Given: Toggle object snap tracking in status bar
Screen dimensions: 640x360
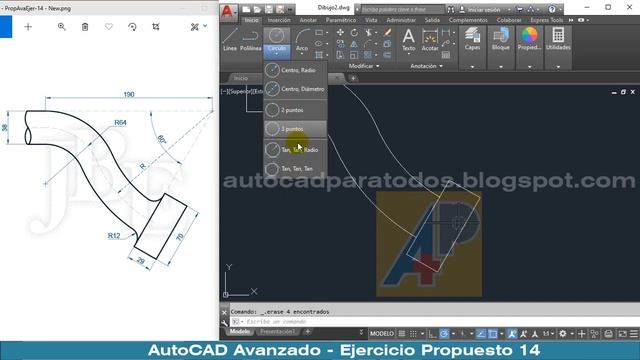Looking at the screenshot, I should click(x=481, y=334).
